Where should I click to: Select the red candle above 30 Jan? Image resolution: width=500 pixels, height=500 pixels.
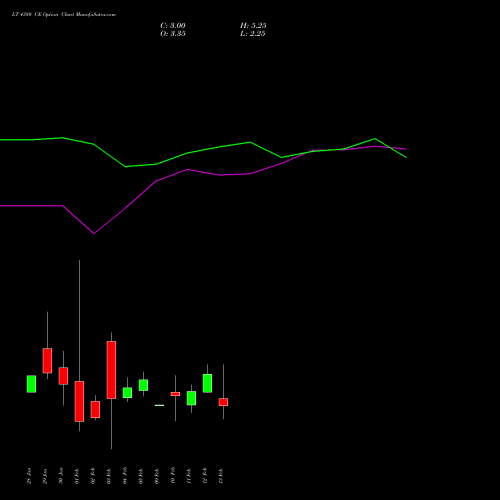[63, 376]
